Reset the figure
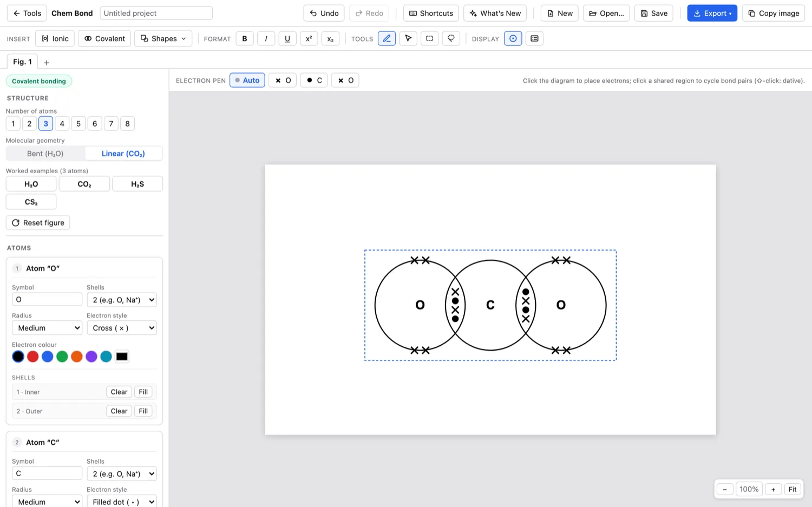This screenshot has height=507, width=812. pos(38,222)
